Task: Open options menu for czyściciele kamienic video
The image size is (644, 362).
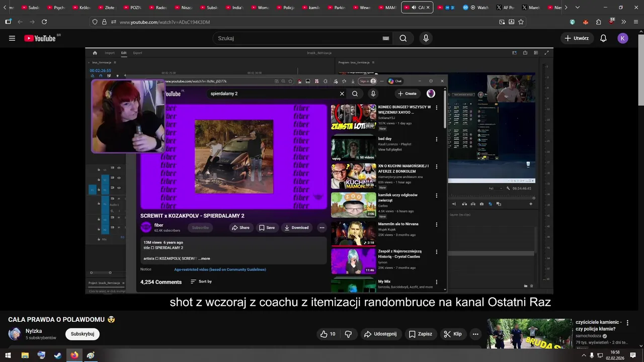Action: point(627,323)
